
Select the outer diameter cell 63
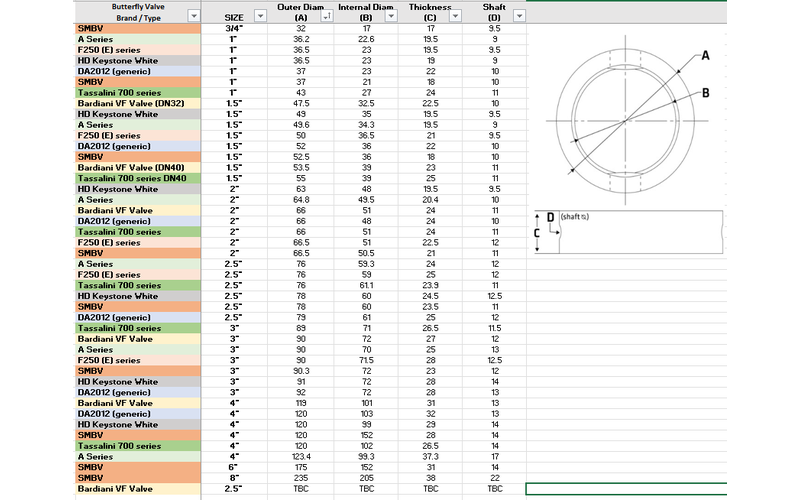[x=301, y=189]
